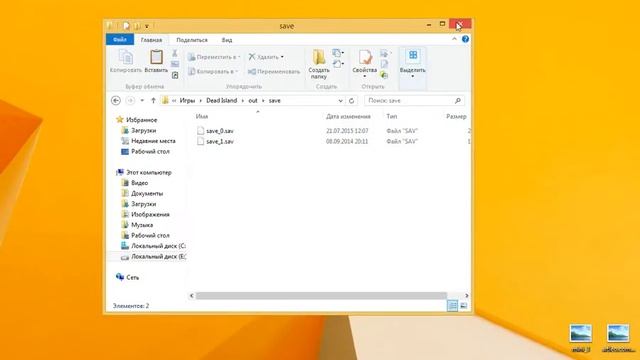Viewport: 640px width, 360px height.
Task: Open Музыка in the sidebar
Action: [142, 225]
